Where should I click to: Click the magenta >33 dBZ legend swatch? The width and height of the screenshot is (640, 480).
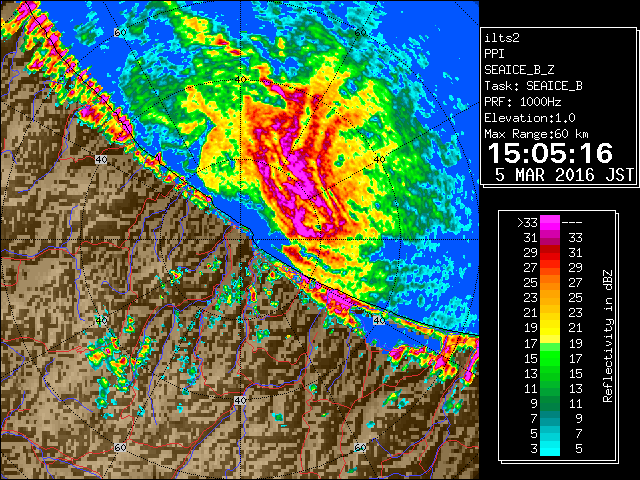pos(550,222)
